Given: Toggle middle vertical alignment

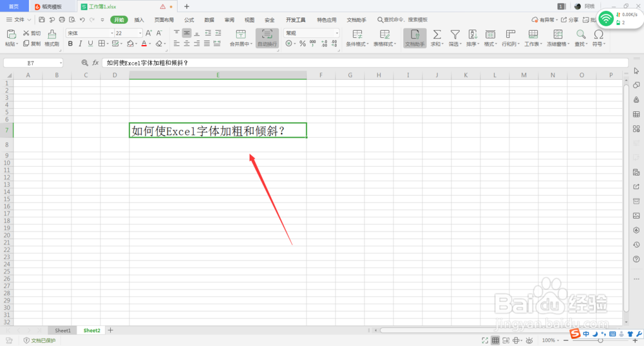Looking at the screenshot, I should tap(187, 33).
